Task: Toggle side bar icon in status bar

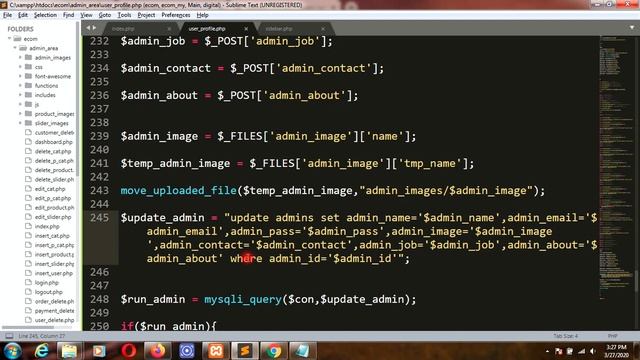Action: pyautogui.click(x=9, y=336)
